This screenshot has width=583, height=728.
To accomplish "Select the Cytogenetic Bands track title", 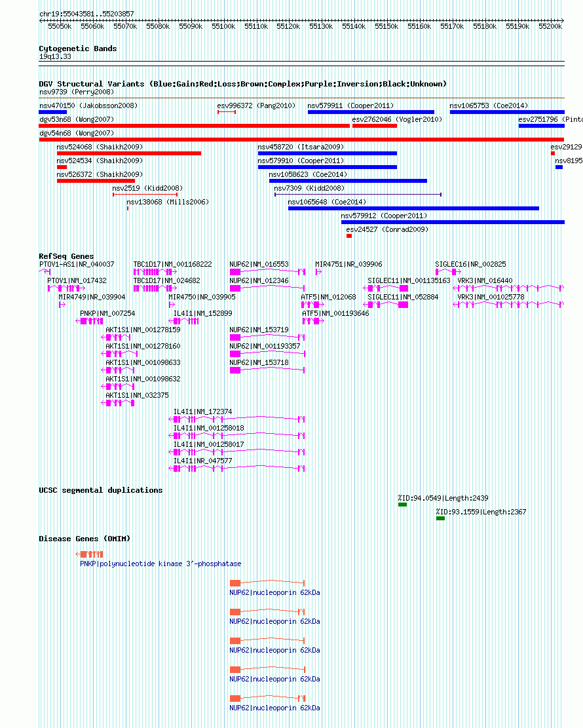I will click(x=78, y=48).
